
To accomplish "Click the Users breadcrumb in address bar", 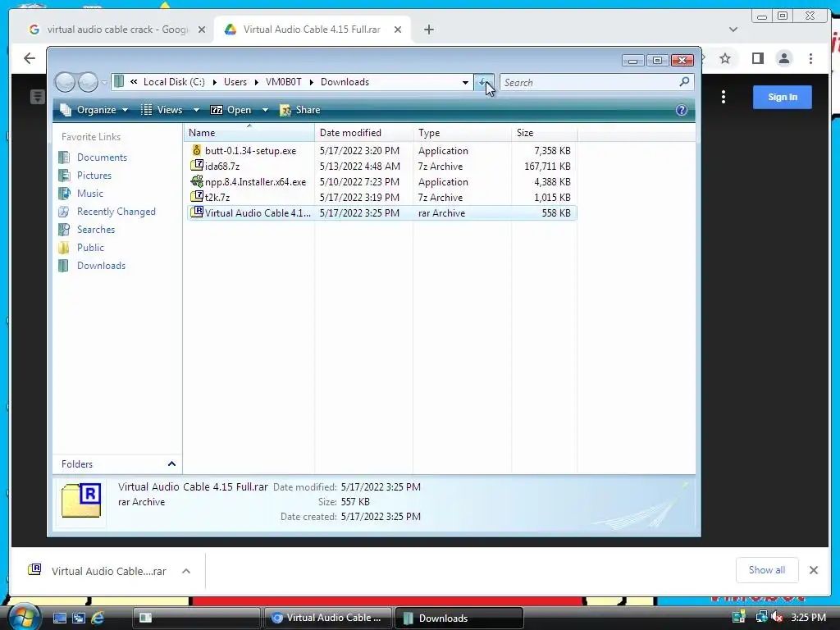I will tap(235, 82).
